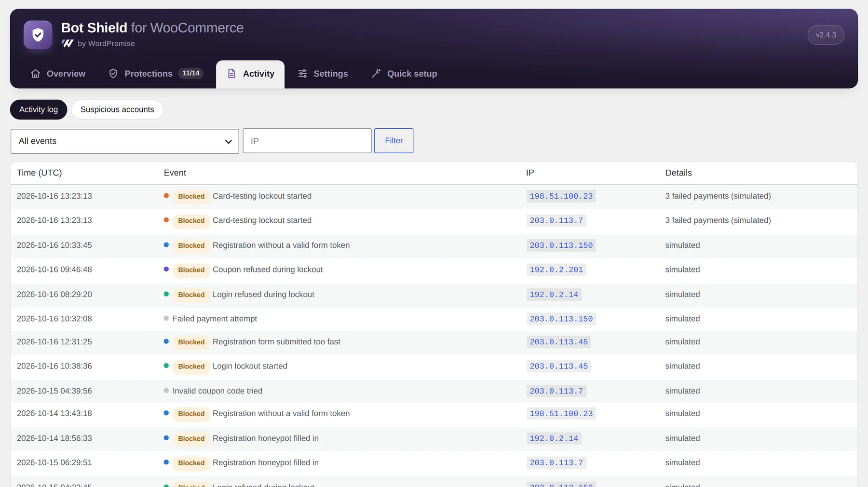Click IP 203.0.113.7 in second card-testing row
The width and height of the screenshot is (868, 487).
(x=556, y=220)
